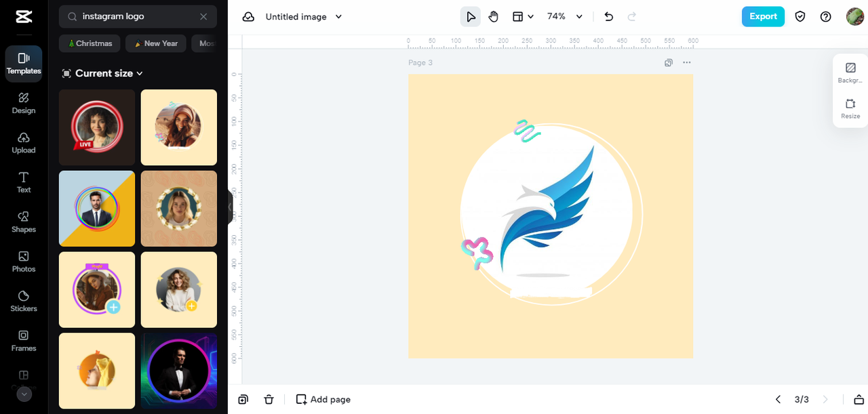
Task: Duplicate the page from the bottom bar
Action: click(x=243, y=399)
